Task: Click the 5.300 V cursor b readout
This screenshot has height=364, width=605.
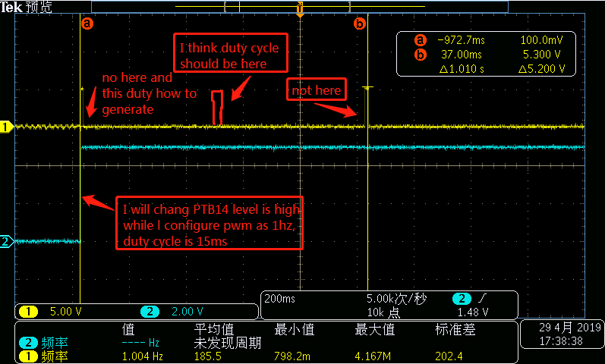Action: point(542,55)
